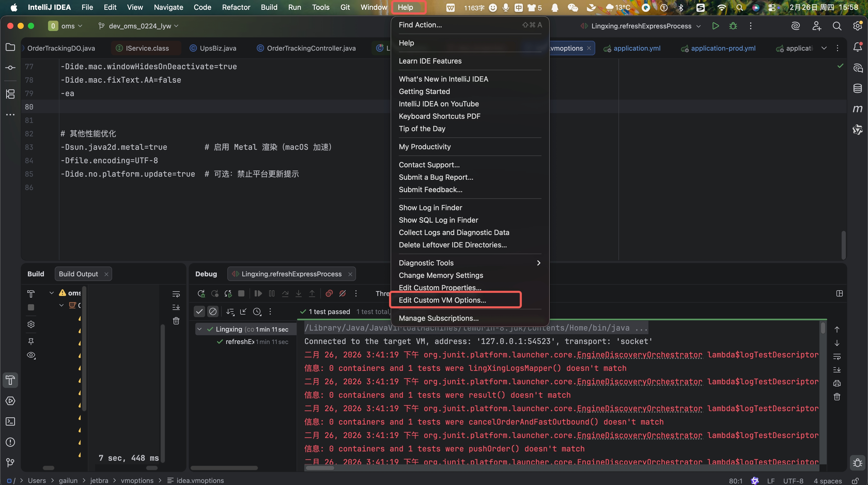Click View Breakpoints icon
This screenshot has width=868, height=485.
click(x=329, y=293)
